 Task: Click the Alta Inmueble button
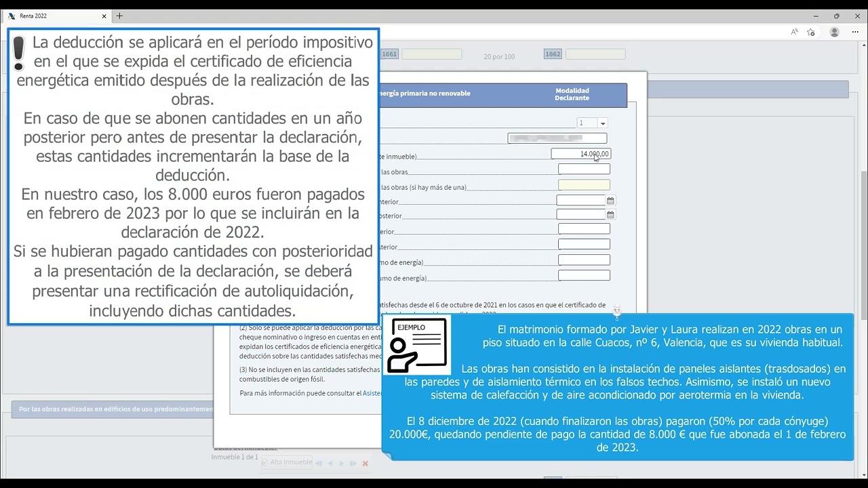pos(287,462)
